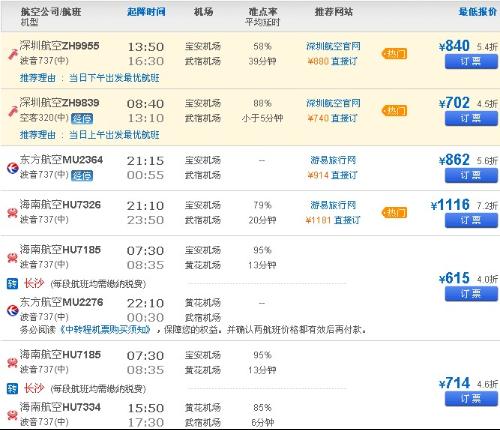Click flight name 海南航空HU7326

[x=60, y=204]
